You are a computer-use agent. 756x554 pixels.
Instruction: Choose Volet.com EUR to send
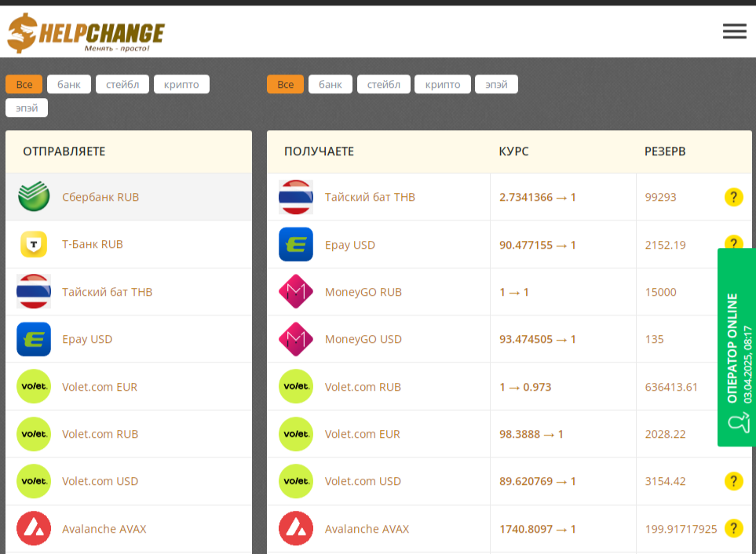pos(129,386)
